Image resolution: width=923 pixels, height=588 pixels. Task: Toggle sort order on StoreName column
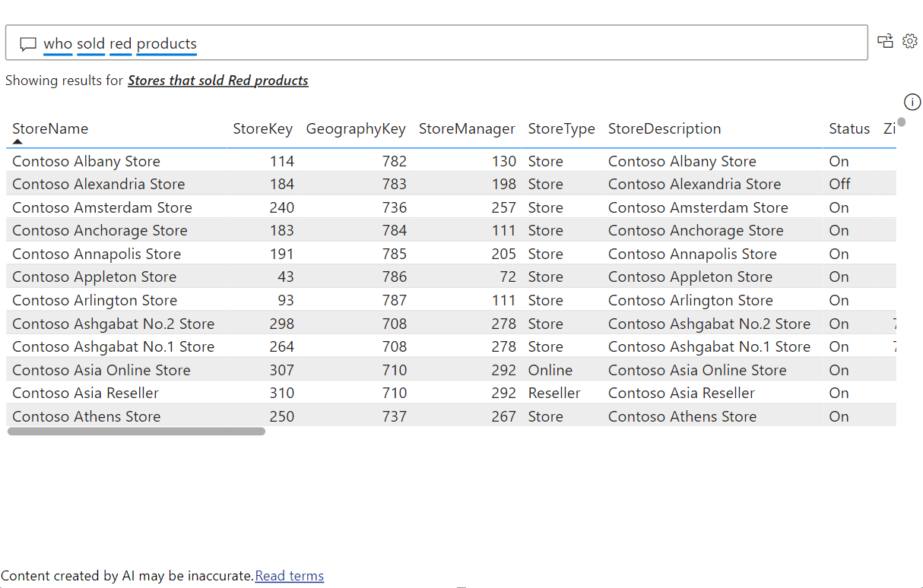click(49, 128)
